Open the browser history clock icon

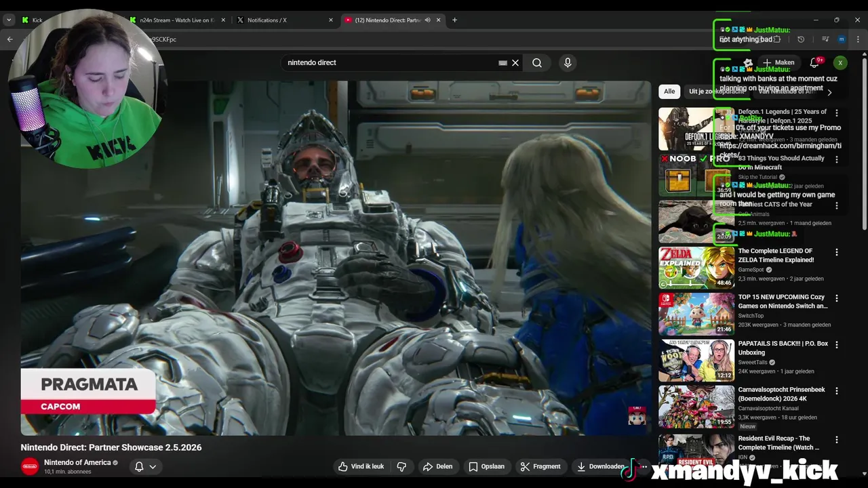[x=801, y=39]
